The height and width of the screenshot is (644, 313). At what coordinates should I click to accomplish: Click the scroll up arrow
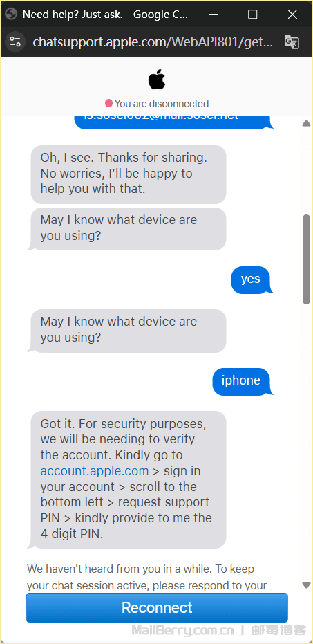tap(306, 123)
